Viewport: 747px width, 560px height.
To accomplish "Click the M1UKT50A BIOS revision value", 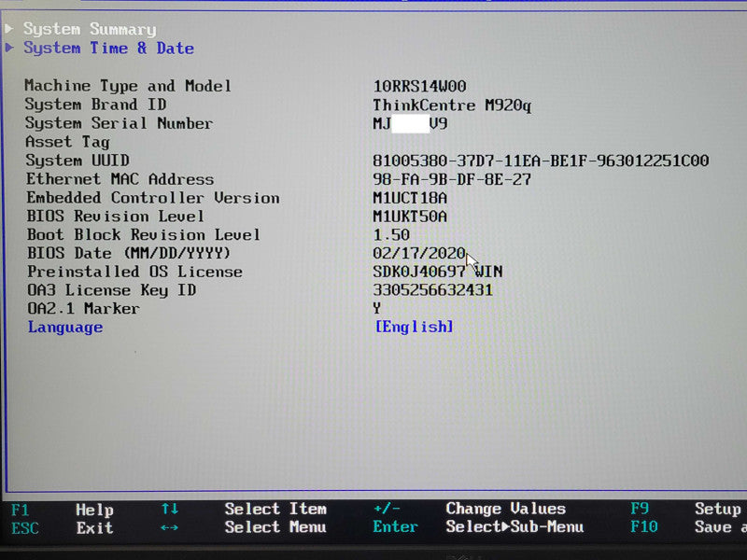I will 410,217.
